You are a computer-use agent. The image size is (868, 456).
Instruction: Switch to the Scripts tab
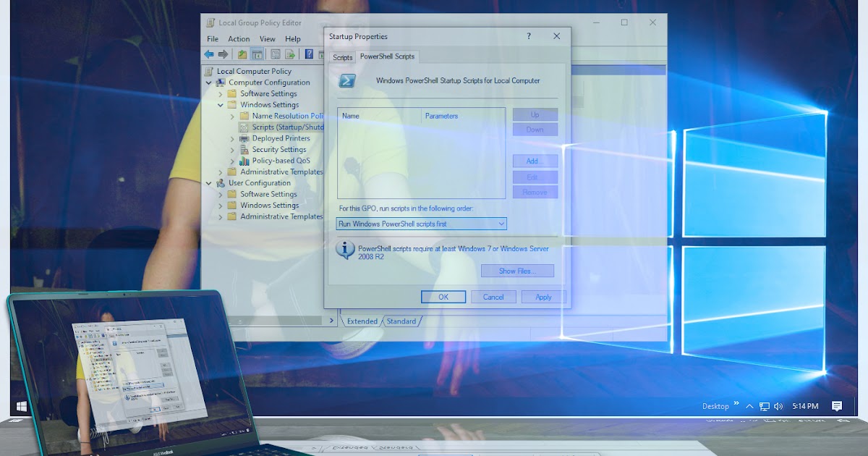pyautogui.click(x=341, y=56)
